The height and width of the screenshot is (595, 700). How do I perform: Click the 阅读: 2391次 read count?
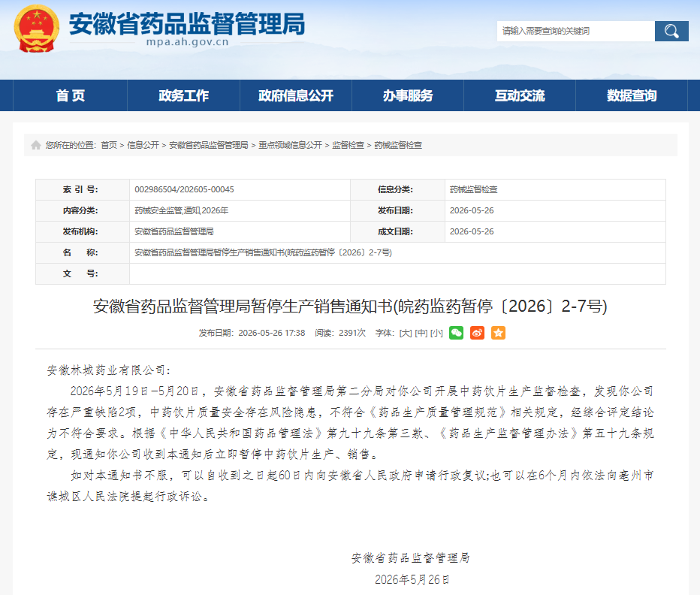point(340,334)
